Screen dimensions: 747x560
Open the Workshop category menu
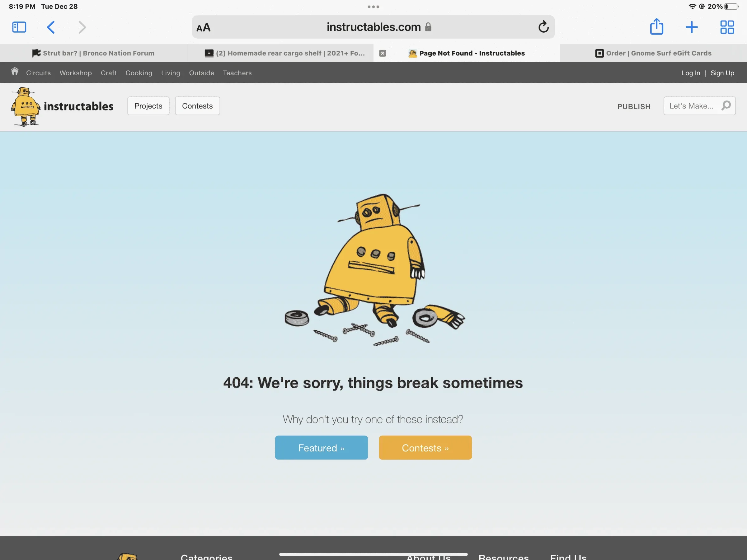(x=76, y=73)
